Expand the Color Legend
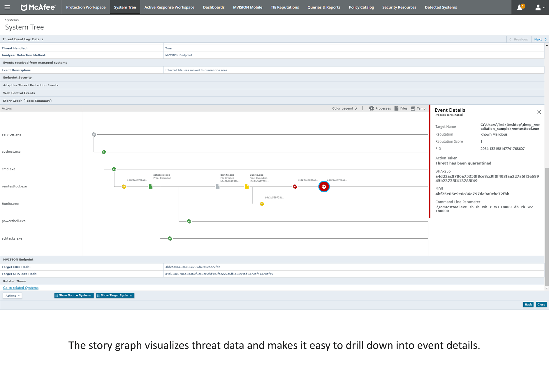This screenshot has width=549, height=392. click(345, 108)
